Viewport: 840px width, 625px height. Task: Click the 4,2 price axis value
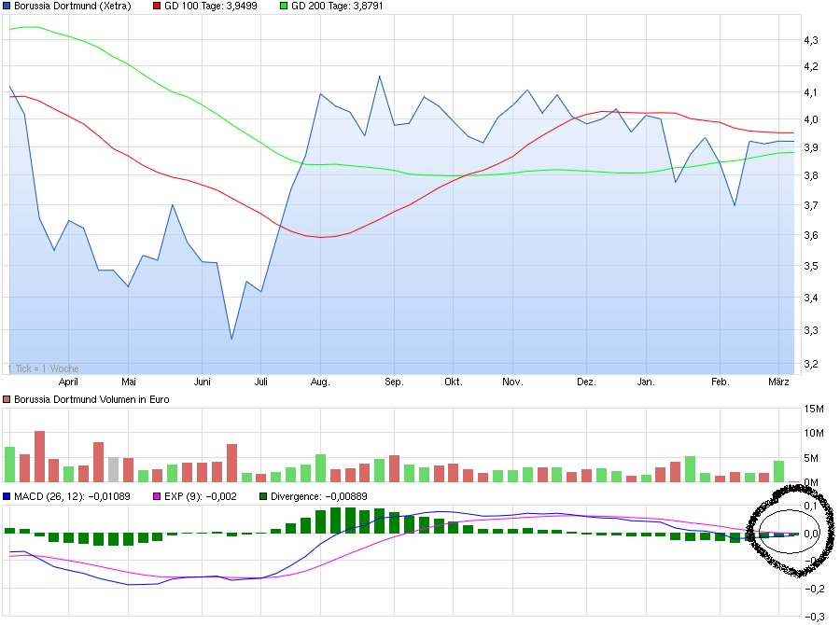point(811,66)
